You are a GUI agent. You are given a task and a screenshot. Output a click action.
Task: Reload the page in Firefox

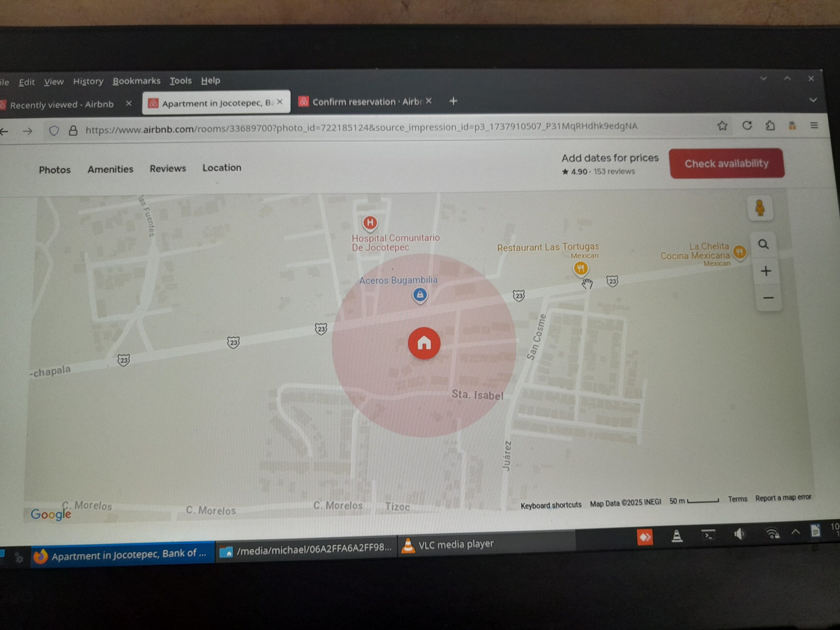(x=747, y=125)
